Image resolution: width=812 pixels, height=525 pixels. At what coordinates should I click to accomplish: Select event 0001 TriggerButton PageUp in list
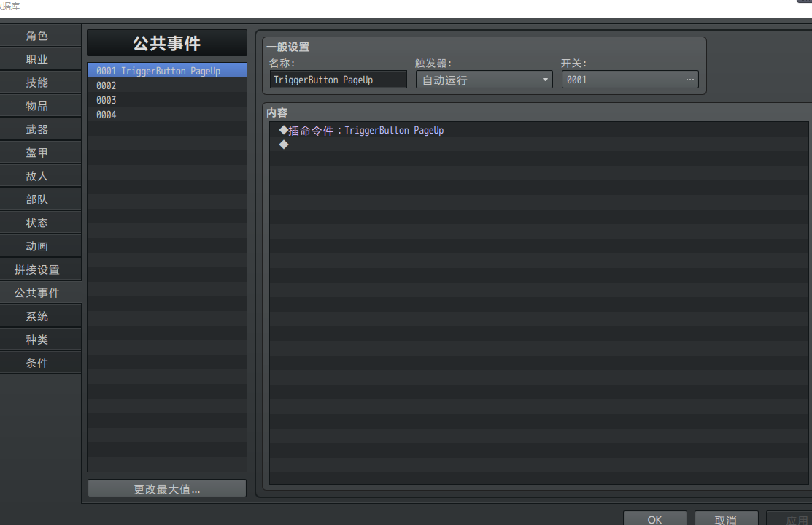[167, 71]
